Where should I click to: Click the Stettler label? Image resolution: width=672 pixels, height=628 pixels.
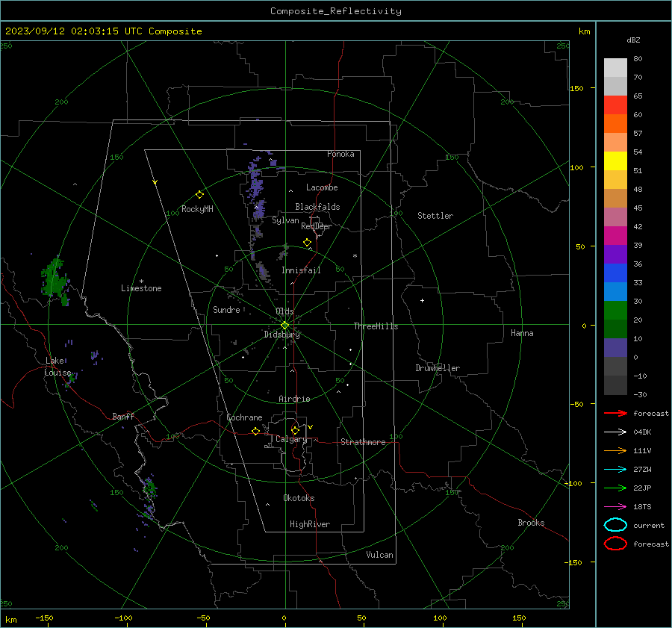click(x=435, y=216)
